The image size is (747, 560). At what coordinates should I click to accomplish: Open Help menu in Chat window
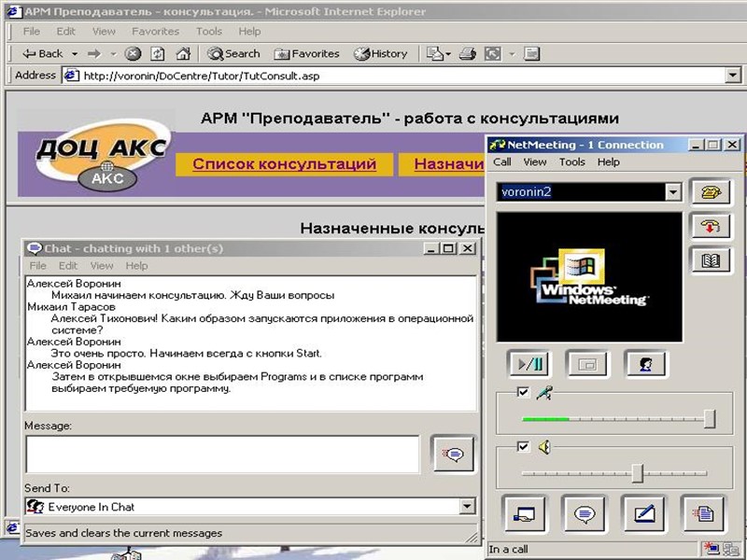136,266
